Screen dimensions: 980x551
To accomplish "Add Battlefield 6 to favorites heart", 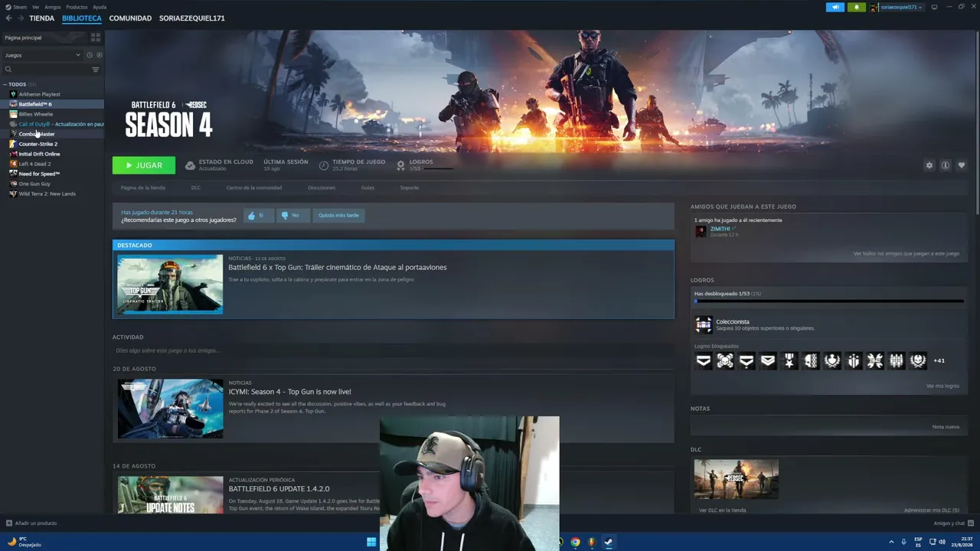I will 962,165.
